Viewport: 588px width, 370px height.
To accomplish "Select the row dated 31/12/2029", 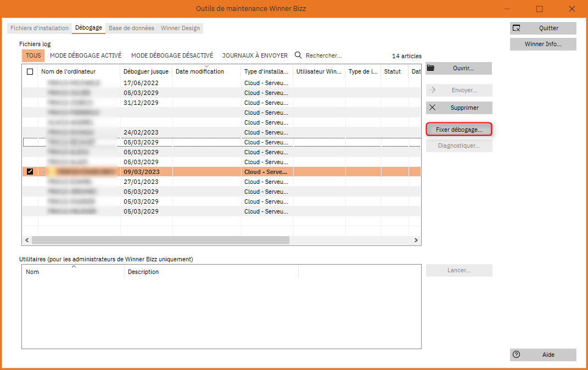I will pos(221,103).
